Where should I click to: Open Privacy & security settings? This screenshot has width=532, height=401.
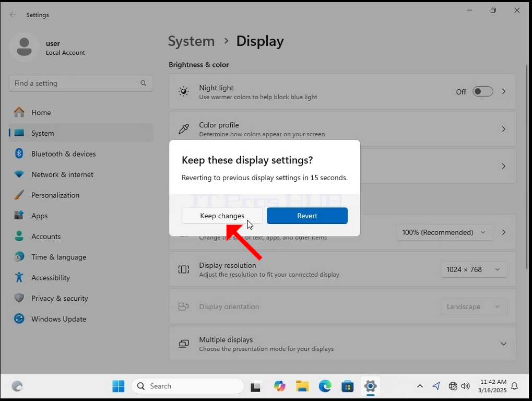pyautogui.click(x=81, y=298)
